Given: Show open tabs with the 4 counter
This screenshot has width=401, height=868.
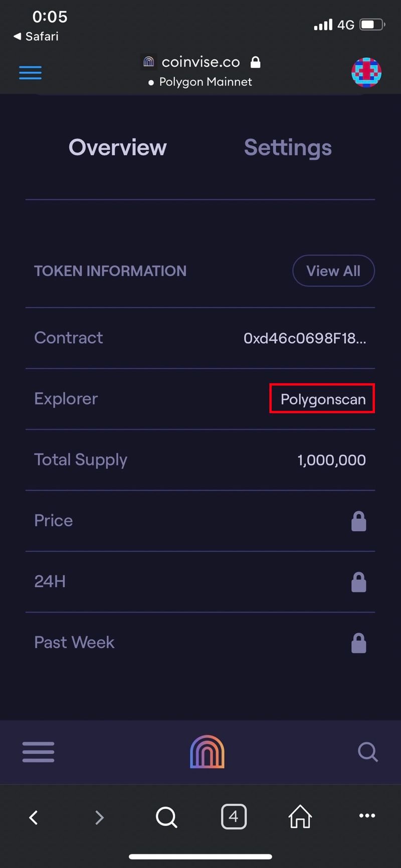Looking at the screenshot, I should pyautogui.click(x=234, y=817).
